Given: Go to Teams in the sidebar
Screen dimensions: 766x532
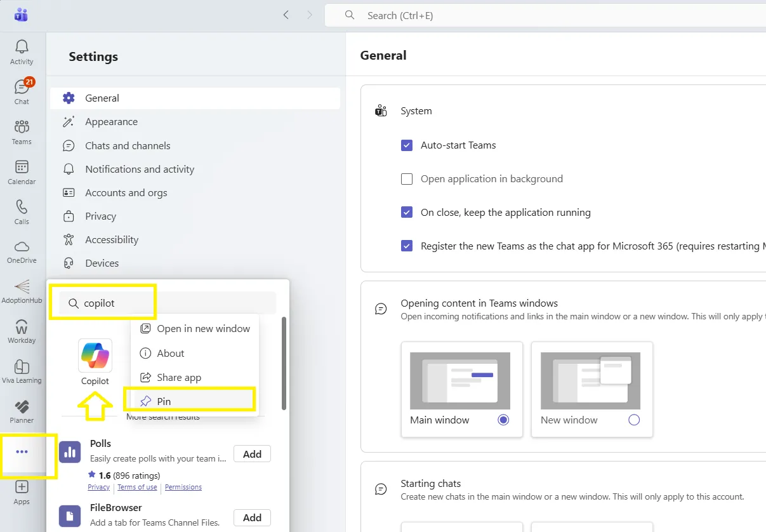Looking at the screenshot, I should point(22,131).
